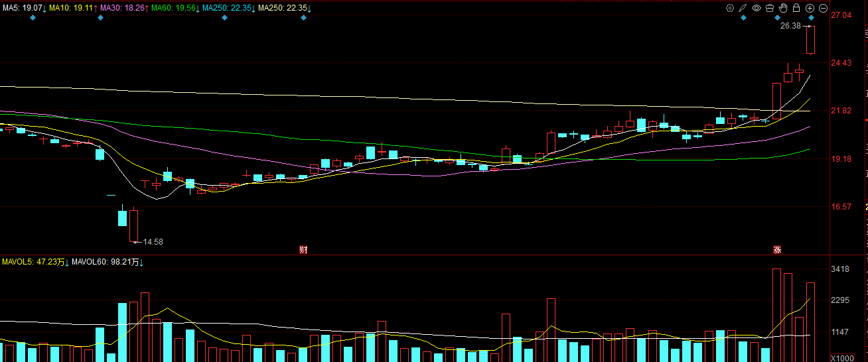
Task: Toggle the chart lock icon
Action: 796,8
